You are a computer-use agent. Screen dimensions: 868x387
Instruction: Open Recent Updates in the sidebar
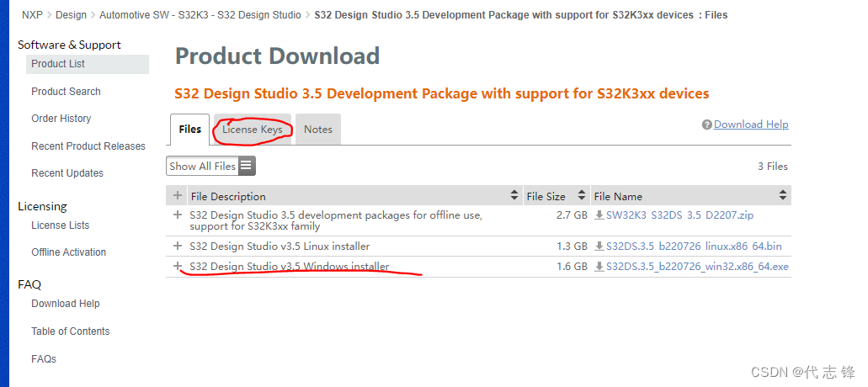pos(67,173)
